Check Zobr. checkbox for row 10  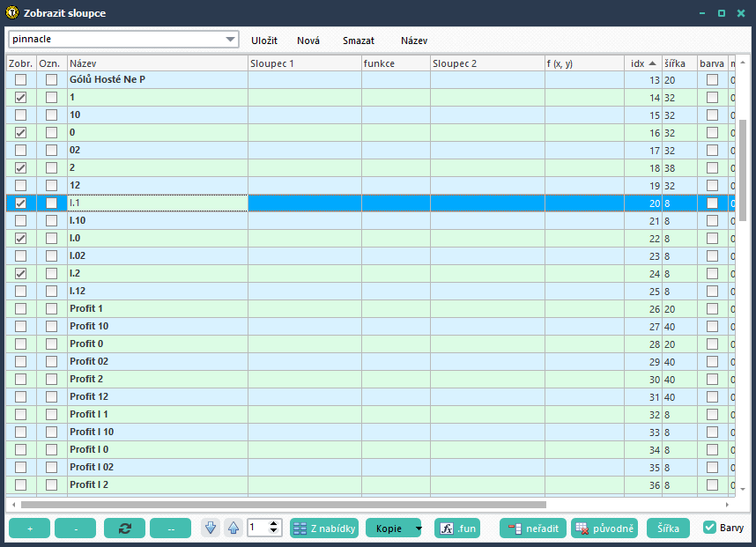point(21,115)
